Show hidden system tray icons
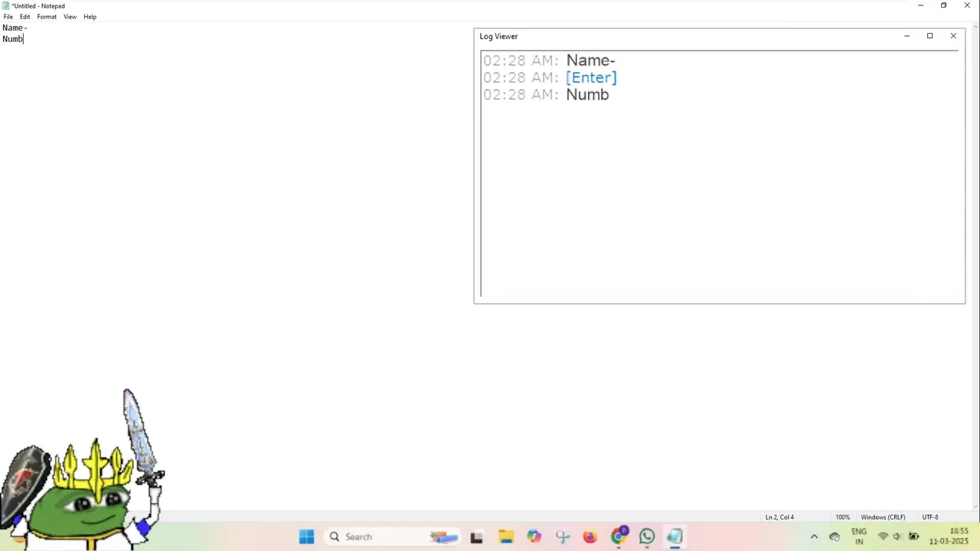 tap(814, 537)
